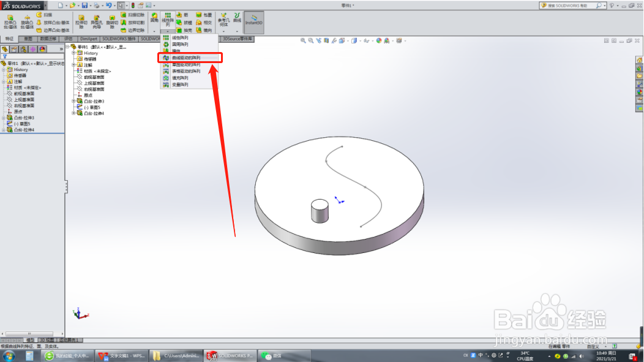Choose the 扫描切除 swept cut tool
Screen dimensions: 644x362
(x=133, y=15)
